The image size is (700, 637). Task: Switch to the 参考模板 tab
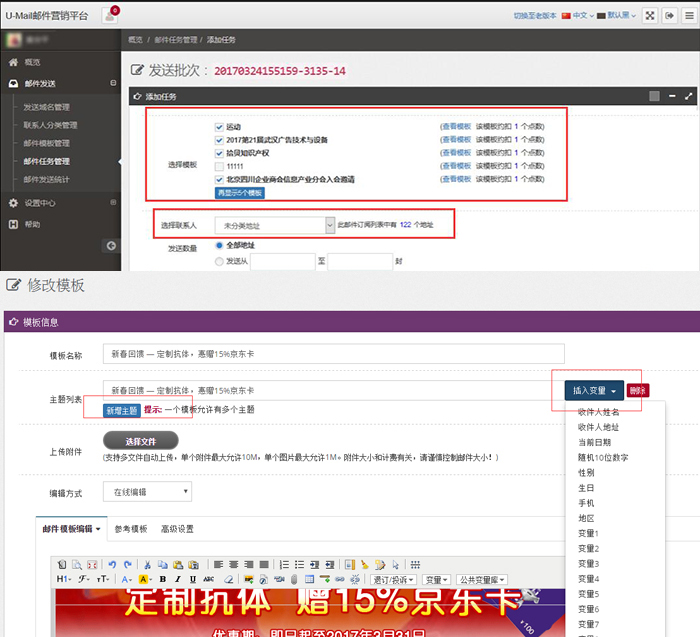(x=131, y=529)
